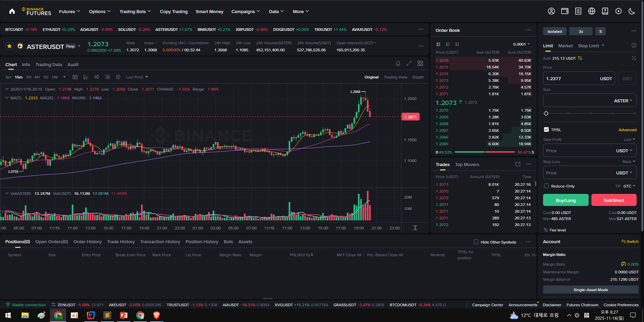Click the info icon beside the Stop Limit tab
644x322 pixels.
pyautogui.click(x=634, y=46)
